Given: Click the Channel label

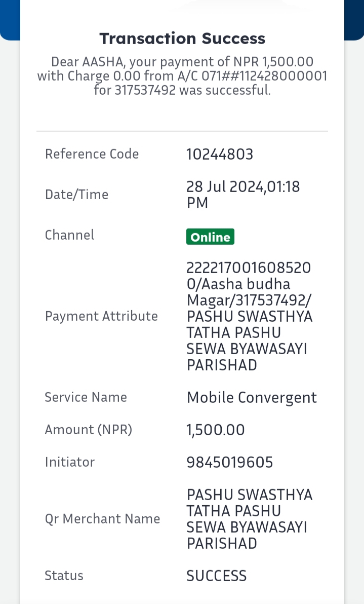Looking at the screenshot, I should pyautogui.click(x=69, y=235).
